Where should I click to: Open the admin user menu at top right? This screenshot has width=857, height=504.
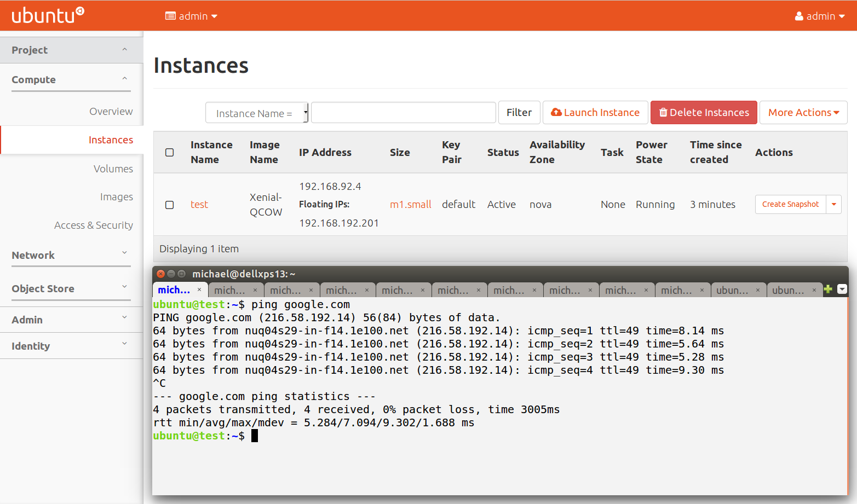819,16
